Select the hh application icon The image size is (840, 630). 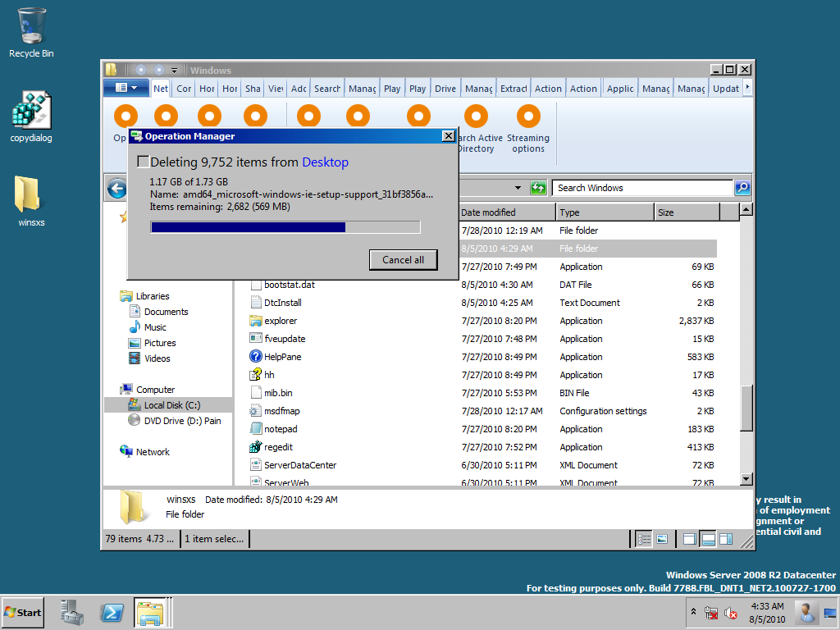[256, 375]
